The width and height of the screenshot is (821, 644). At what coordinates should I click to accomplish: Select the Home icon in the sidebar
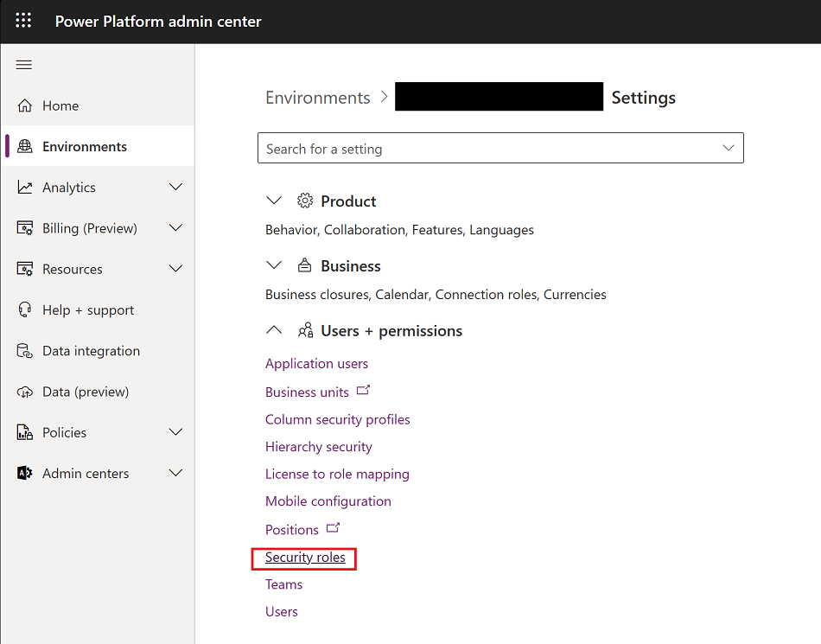(24, 105)
